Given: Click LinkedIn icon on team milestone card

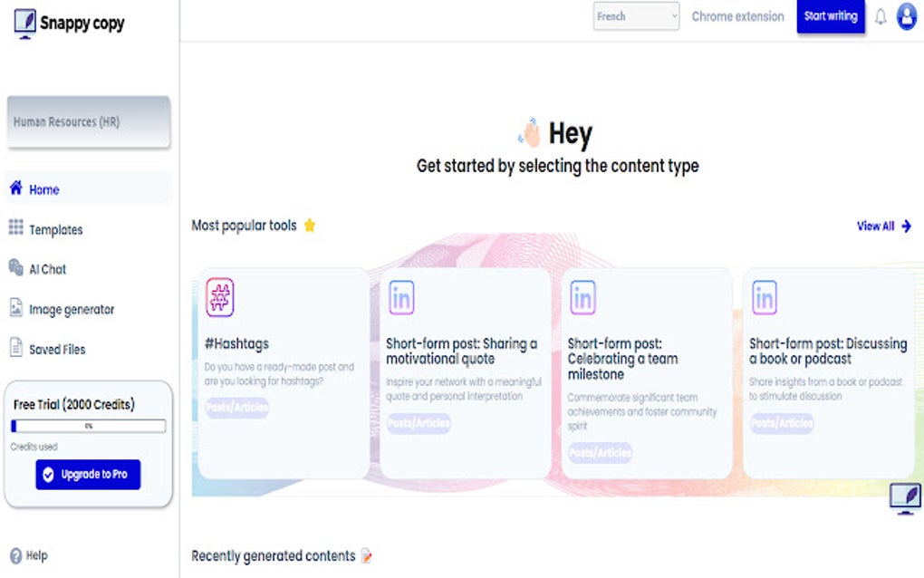Looking at the screenshot, I should pyautogui.click(x=582, y=297).
